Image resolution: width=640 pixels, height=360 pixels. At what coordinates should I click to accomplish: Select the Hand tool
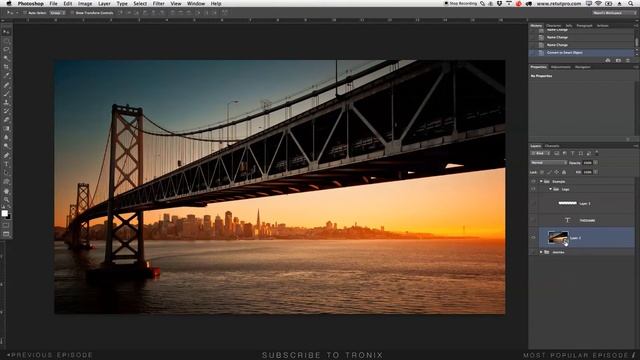point(6,191)
